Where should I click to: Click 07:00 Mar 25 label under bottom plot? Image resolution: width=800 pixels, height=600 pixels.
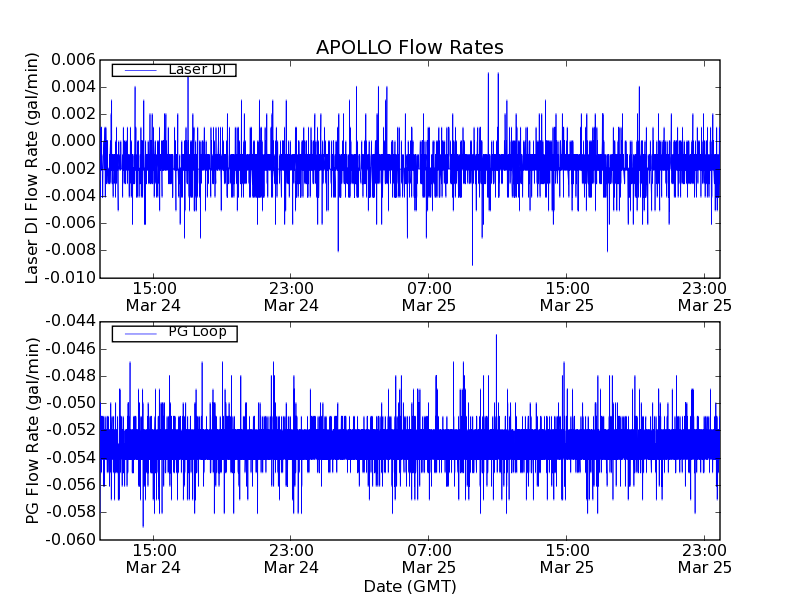[x=428, y=558]
